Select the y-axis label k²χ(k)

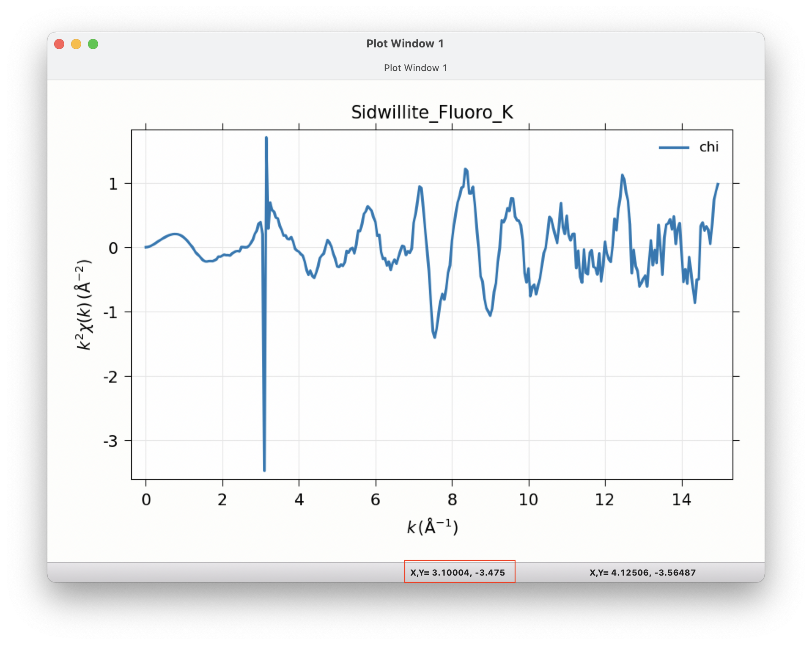(x=83, y=304)
